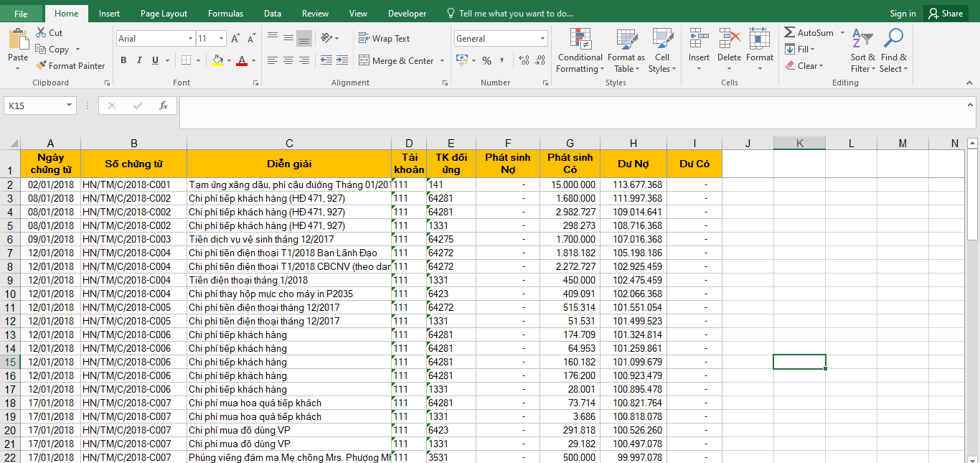
Task: Click the Share button
Action: pos(946,14)
